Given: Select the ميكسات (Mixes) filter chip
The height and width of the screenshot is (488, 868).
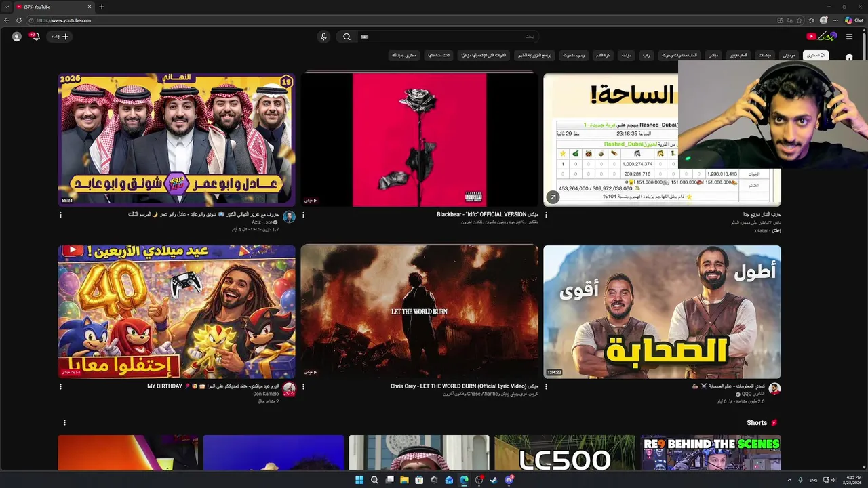Looking at the screenshot, I should point(764,55).
